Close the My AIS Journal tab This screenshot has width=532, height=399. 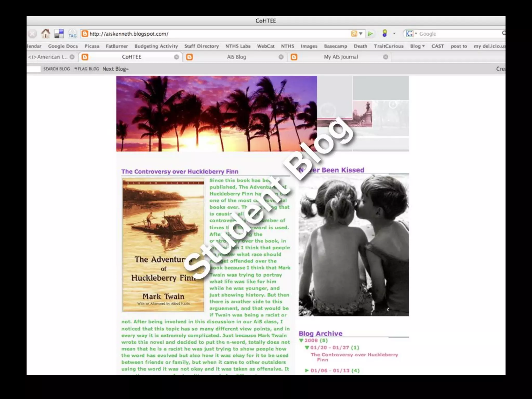point(385,57)
